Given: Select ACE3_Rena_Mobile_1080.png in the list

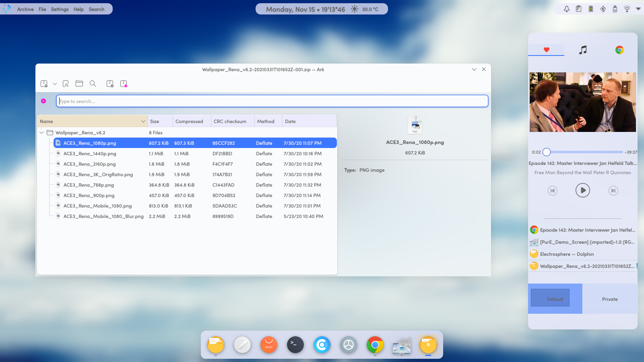Looking at the screenshot, I should click(195, 206).
